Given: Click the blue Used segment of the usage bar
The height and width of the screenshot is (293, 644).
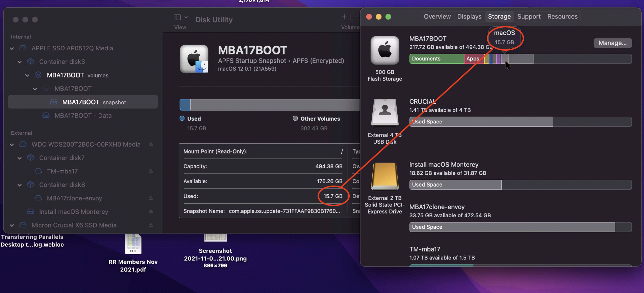Looking at the screenshot, I should [x=185, y=105].
